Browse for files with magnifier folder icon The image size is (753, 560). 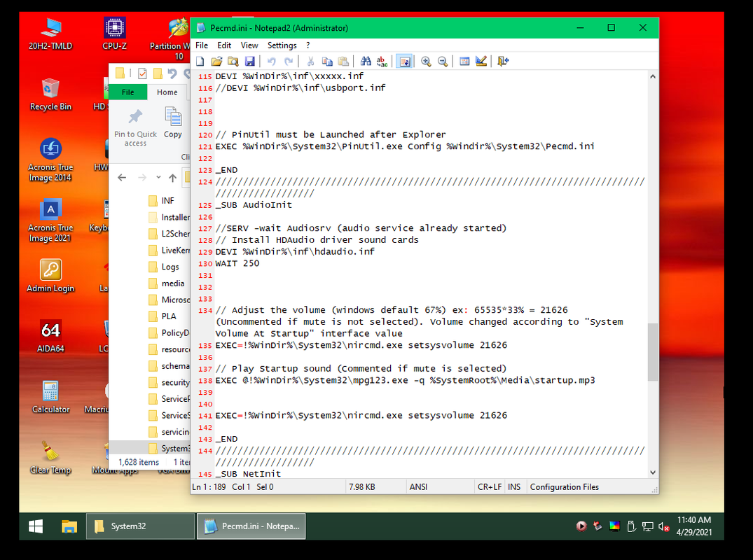click(233, 61)
